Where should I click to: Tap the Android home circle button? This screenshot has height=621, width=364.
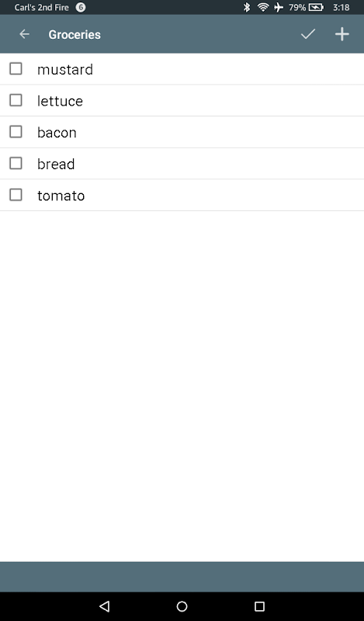tap(182, 606)
